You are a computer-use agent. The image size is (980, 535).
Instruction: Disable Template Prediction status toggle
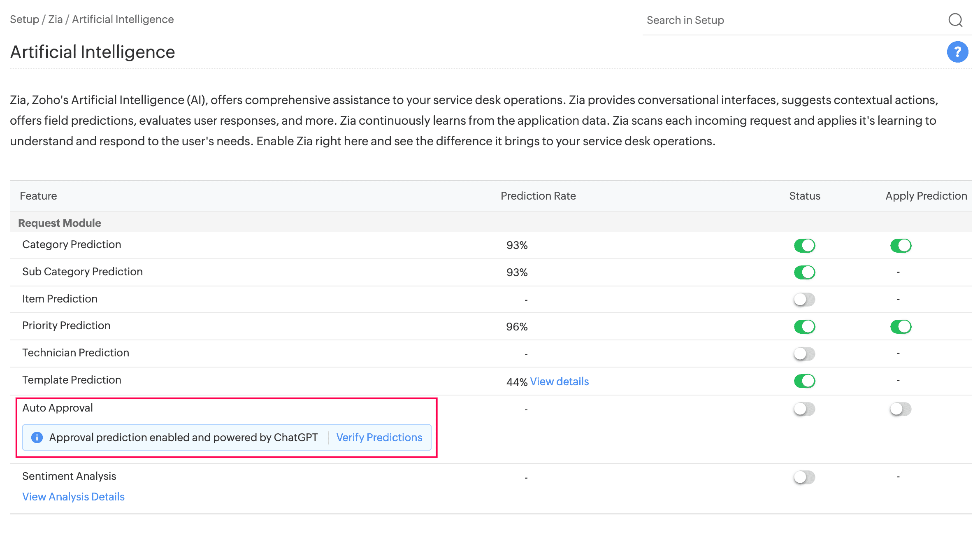coord(804,381)
